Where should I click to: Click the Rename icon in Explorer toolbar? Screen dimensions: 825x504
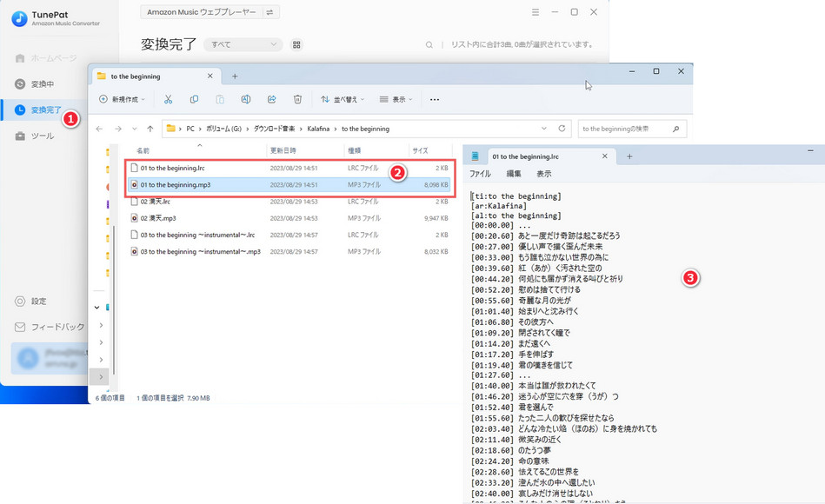click(246, 99)
